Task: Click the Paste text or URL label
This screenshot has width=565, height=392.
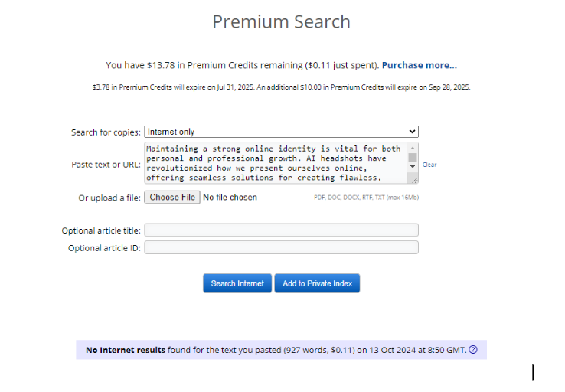Action: (106, 165)
